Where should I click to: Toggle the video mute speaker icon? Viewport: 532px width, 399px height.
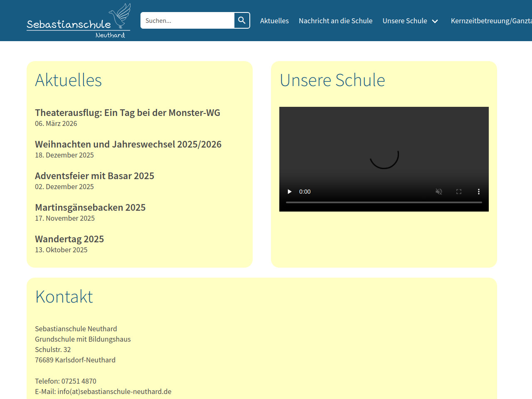click(x=439, y=192)
